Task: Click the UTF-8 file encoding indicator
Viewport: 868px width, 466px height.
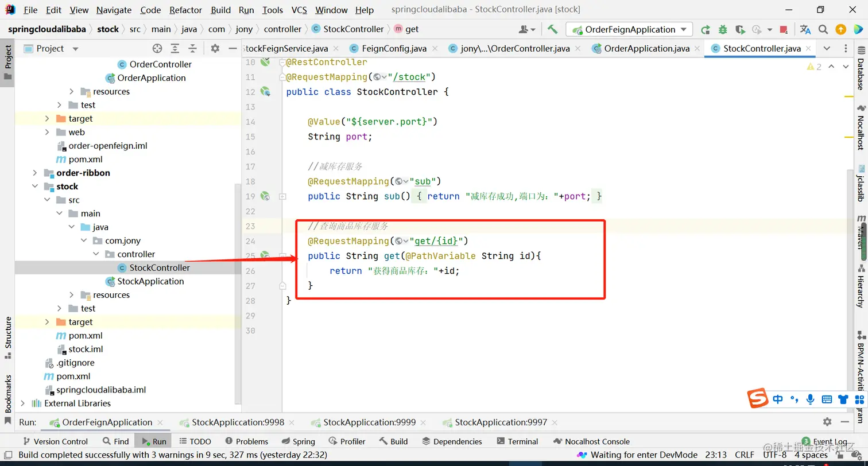Action: click(775, 455)
